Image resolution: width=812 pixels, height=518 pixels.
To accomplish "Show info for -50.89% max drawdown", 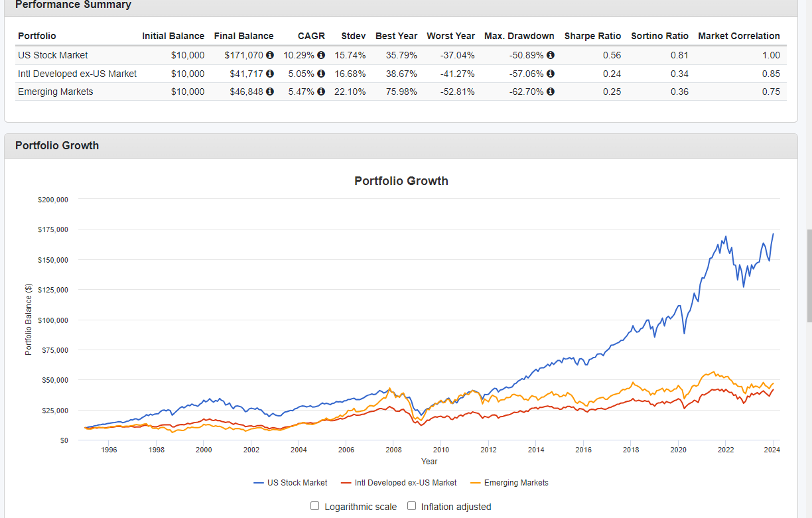I will pos(551,55).
